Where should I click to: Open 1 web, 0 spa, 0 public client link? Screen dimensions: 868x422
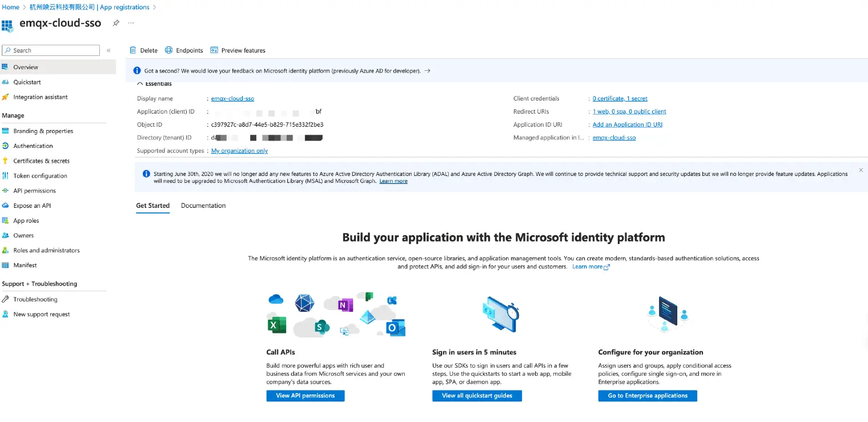tap(629, 111)
